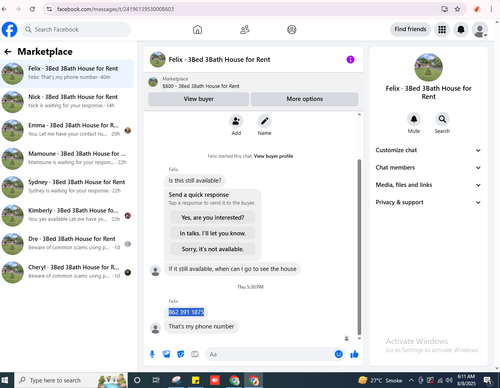Choose a GIF icon in composer
This screenshot has width=500, height=388.
[x=195, y=354]
